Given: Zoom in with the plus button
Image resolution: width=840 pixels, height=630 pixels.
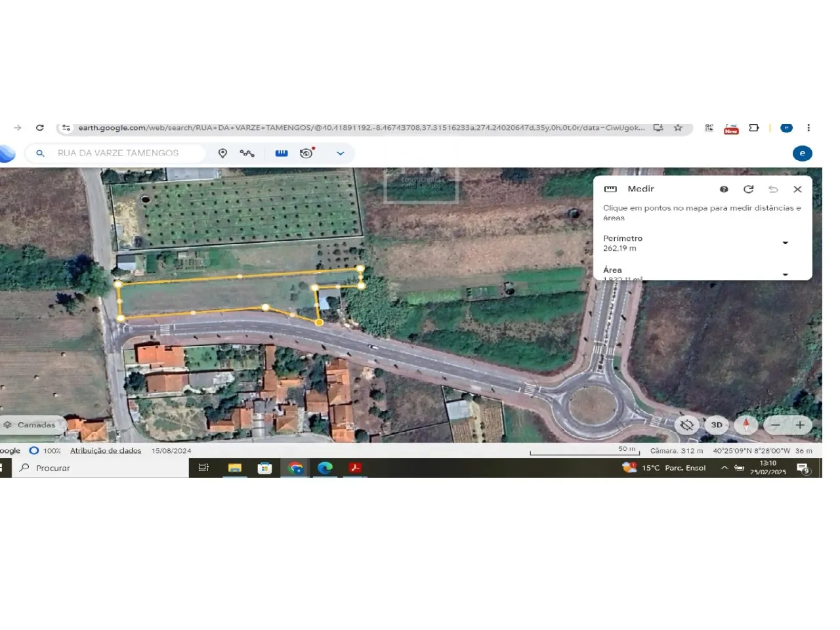Looking at the screenshot, I should click(800, 425).
